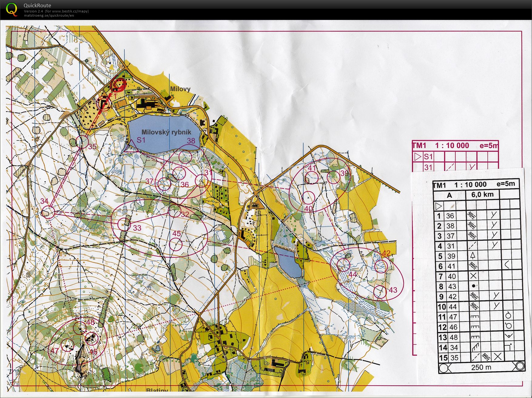This screenshot has height=398, width=532.
Task: Open the matstroeng.se/quickroute/en link
Action: [49, 15]
